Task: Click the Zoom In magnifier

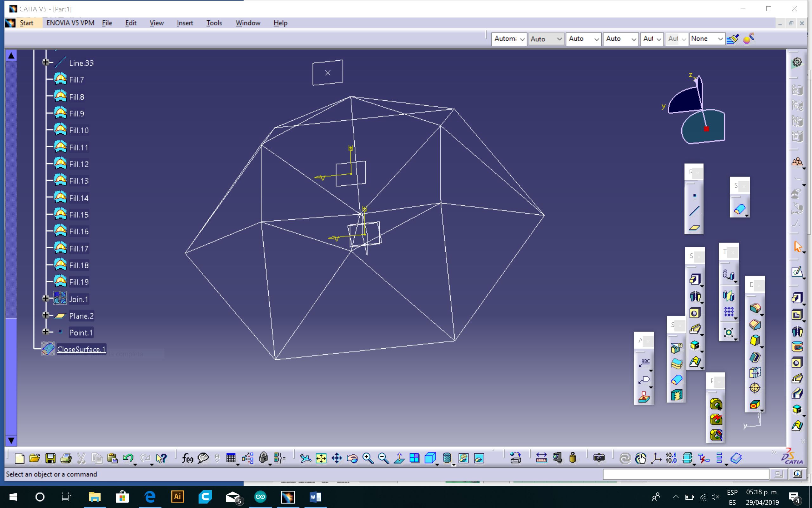Action: pos(368,458)
